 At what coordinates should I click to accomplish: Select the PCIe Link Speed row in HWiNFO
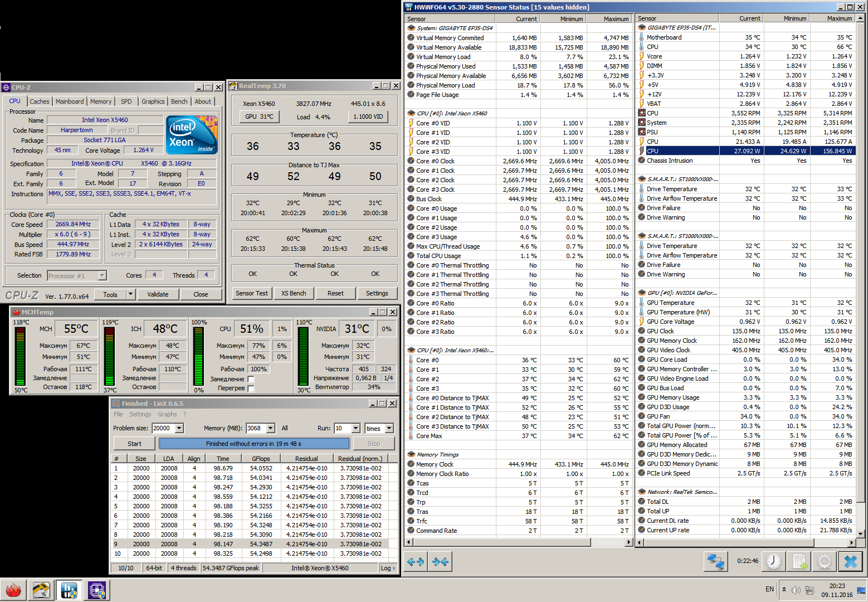tap(745, 473)
